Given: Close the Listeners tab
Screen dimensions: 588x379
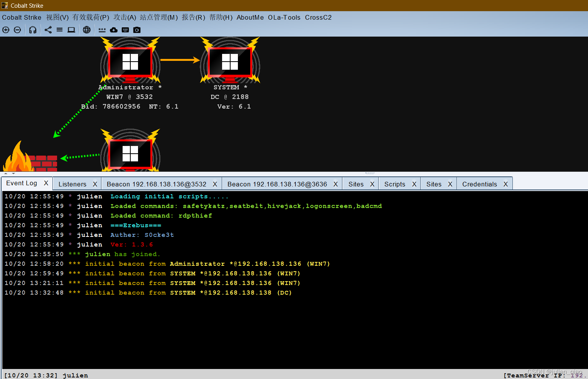Looking at the screenshot, I should click(x=95, y=184).
